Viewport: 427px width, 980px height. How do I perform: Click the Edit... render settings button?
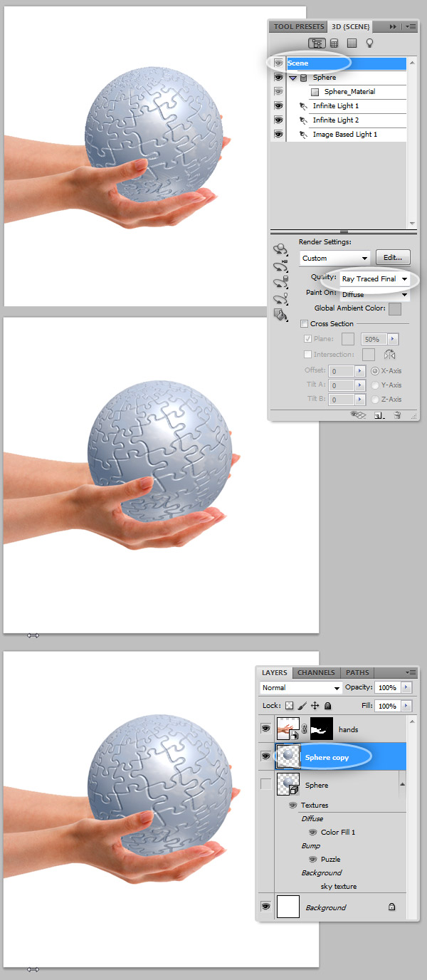pos(394,258)
